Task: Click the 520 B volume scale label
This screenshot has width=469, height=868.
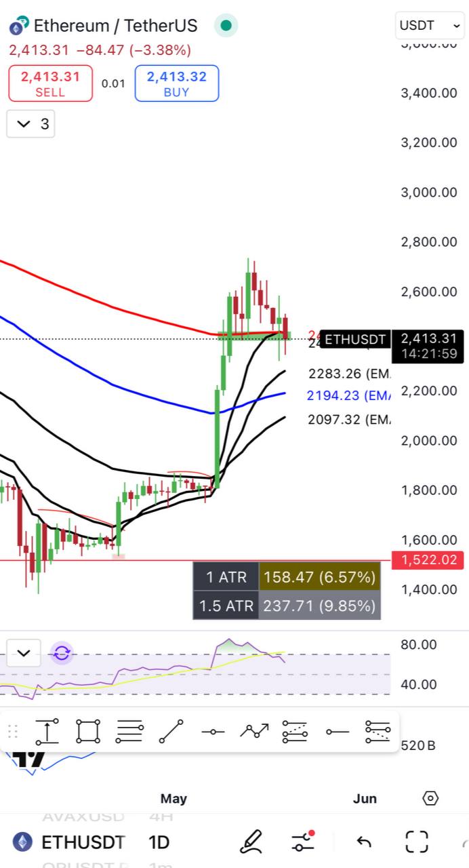Action: pos(418,745)
